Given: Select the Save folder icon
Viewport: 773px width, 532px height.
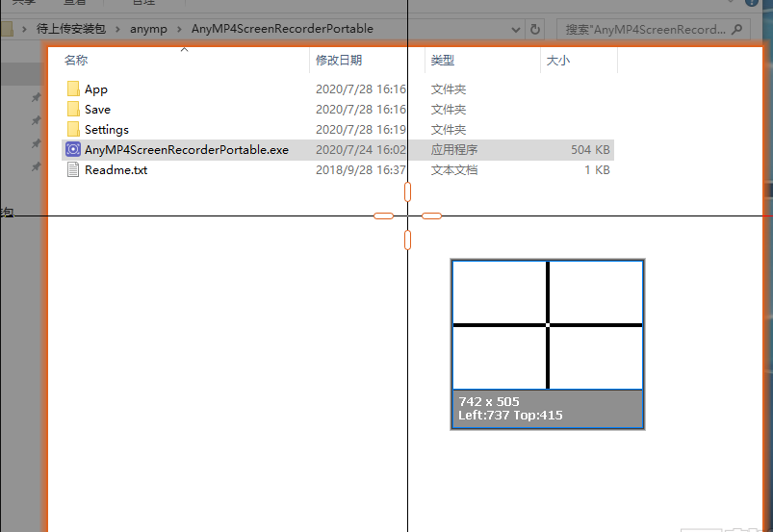Looking at the screenshot, I should pos(73,110).
